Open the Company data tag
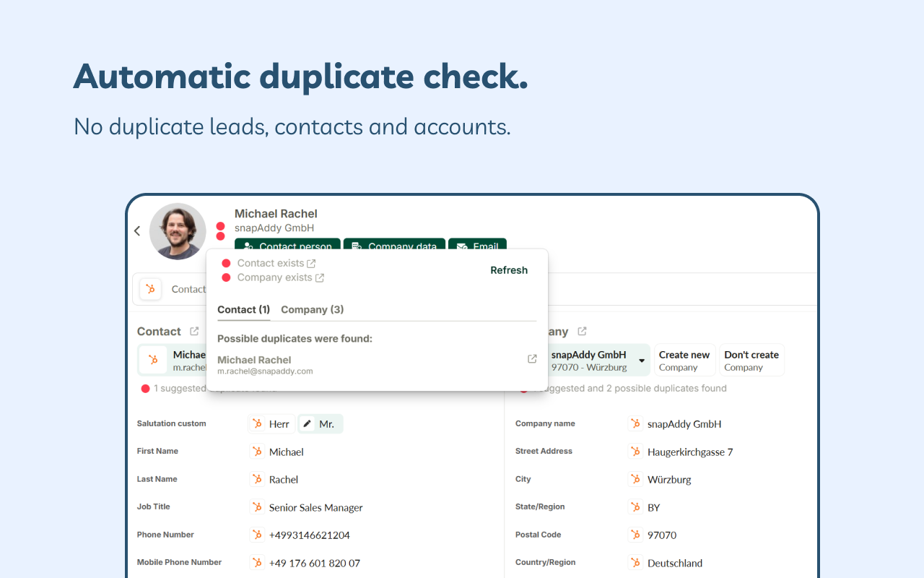The width and height of the screenshot is (924, 578). (394, 246)
